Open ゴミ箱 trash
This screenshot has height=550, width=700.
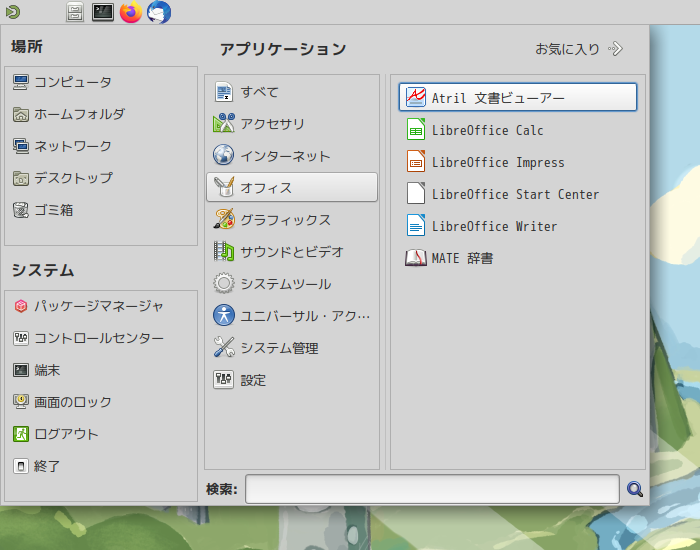click(101, 210)
